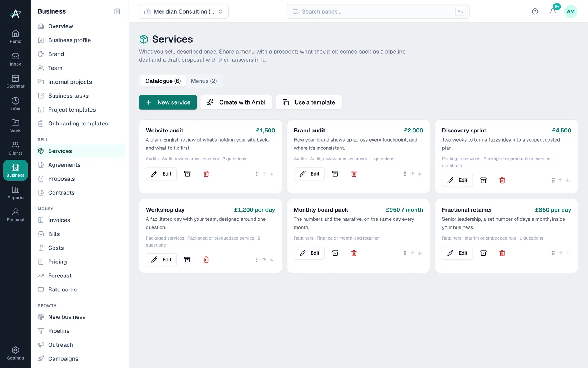Delete the Discovery sprint service
The height and width of the screenshot is (368, 588).
click(502, 180)
